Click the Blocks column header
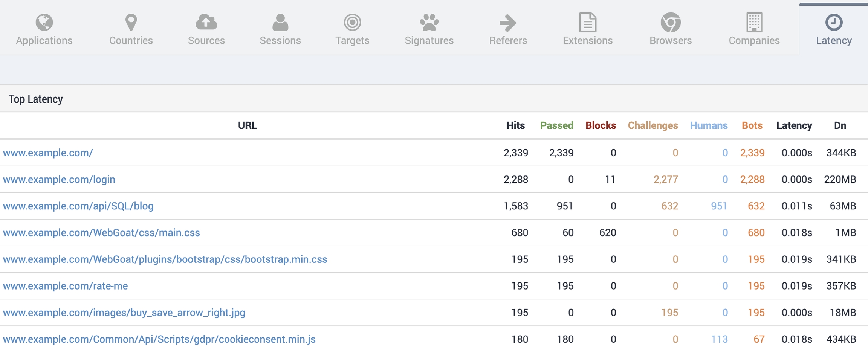This screenshot has width=868, height=351. pyautogui.click(x=601, y=125)
